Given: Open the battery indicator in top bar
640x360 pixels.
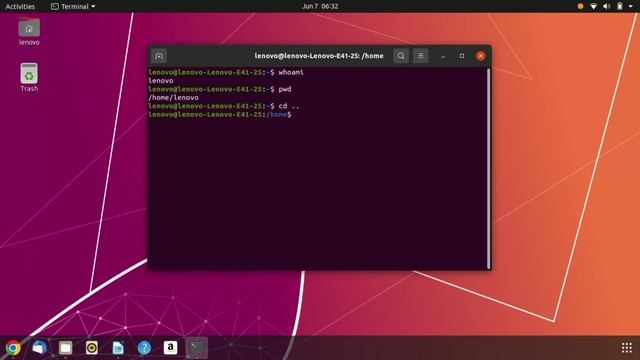Looking at the screenshot, I should coord(620,6).
